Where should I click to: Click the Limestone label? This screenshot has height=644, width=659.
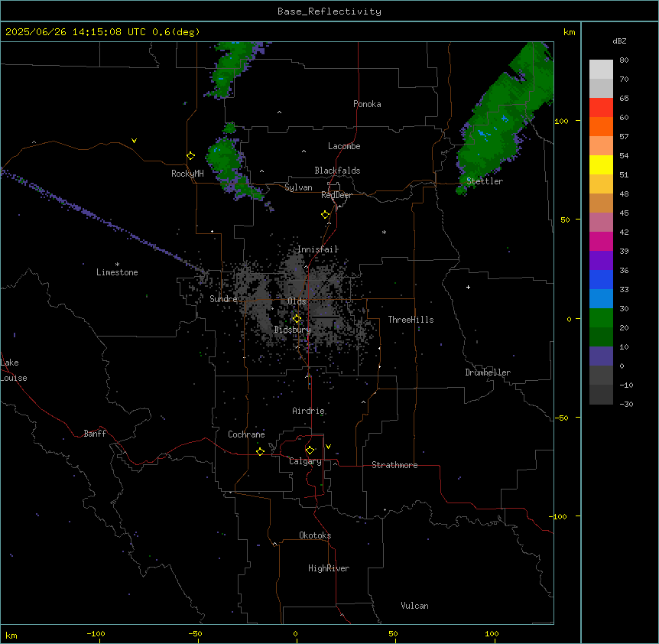click(117, 272)
